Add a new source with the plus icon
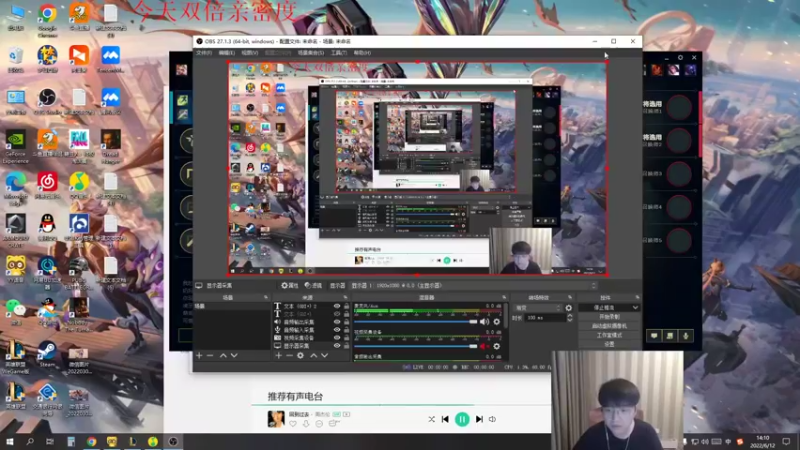The height and width of the screenshot is (450, 800). point(279,356)
